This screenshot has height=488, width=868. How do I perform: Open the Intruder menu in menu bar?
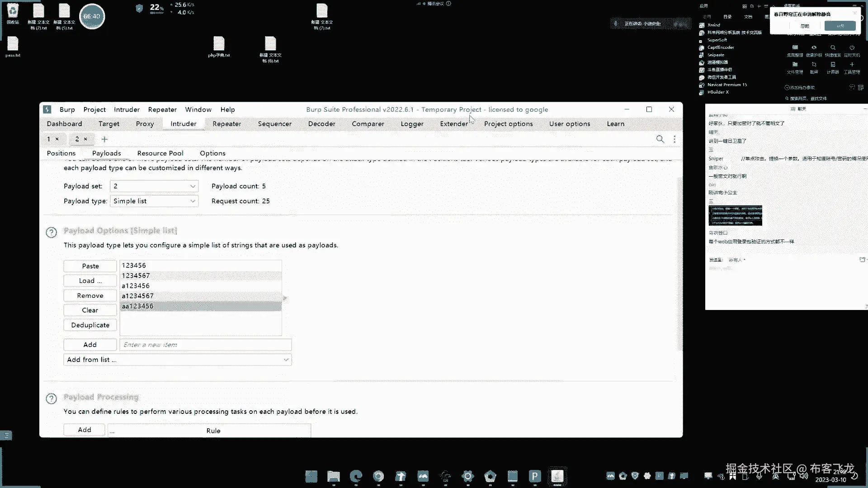click(127, 109)
